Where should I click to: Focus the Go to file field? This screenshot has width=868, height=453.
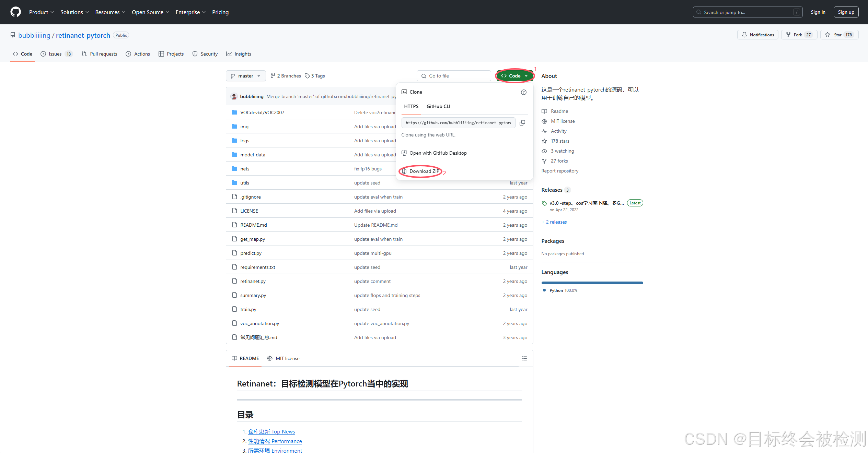point(454,76)
